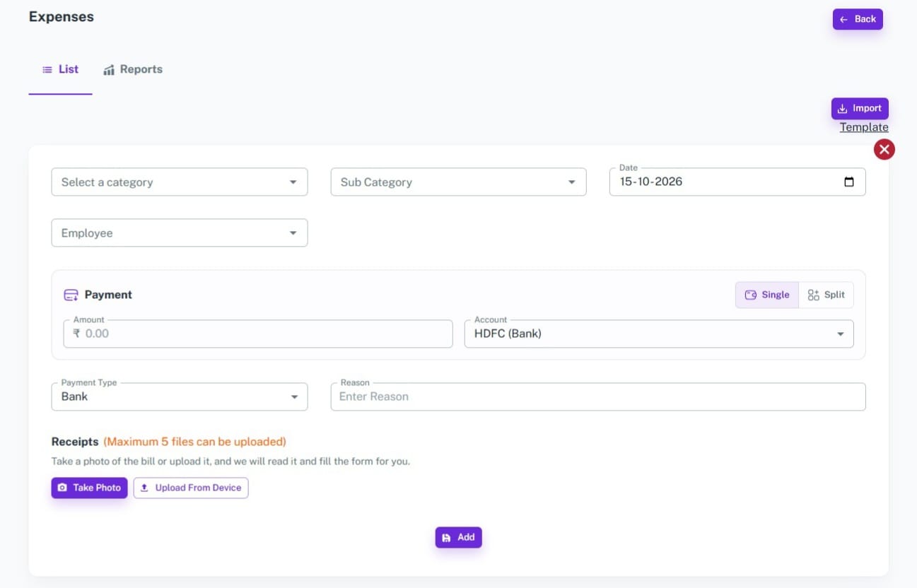Open the Employee dropdown
The width and height of the screenshot is (917, 588).
click(x=180, y=233)
